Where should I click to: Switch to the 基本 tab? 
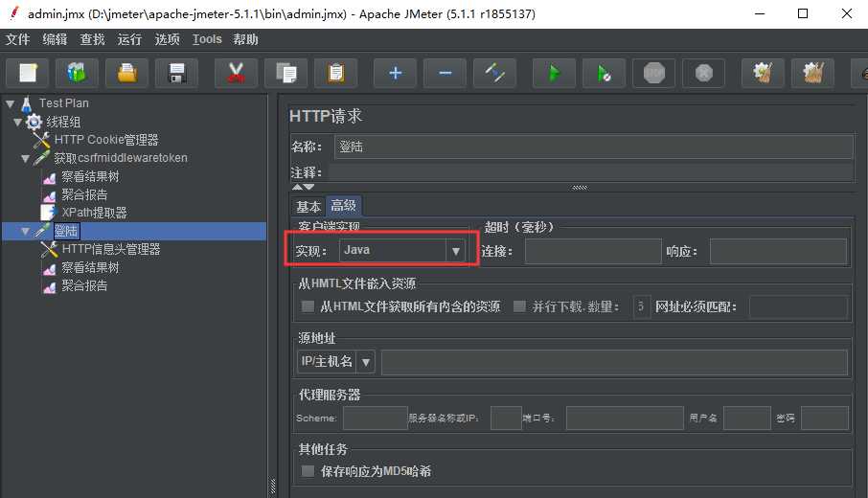point(308,207)
